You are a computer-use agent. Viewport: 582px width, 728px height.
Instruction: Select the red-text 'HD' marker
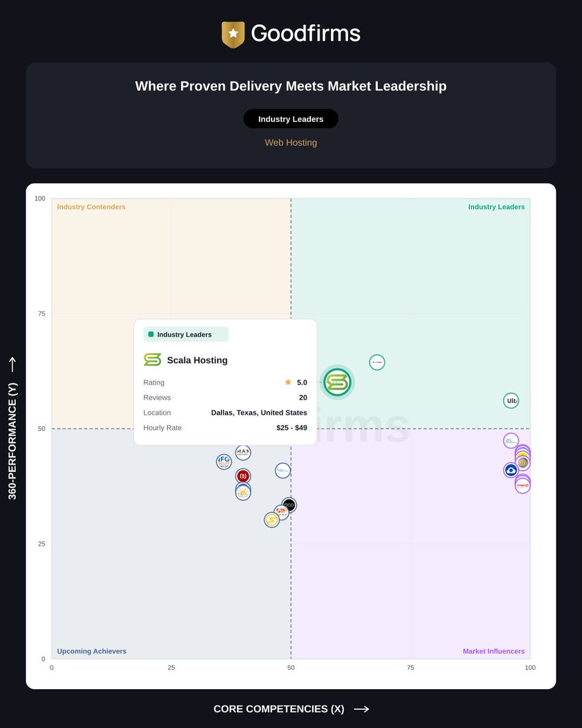(x=523, y=485)
